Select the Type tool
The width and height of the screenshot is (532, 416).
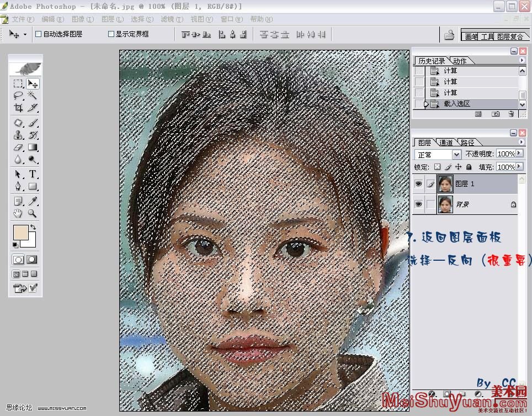click(x=33, y=174)
